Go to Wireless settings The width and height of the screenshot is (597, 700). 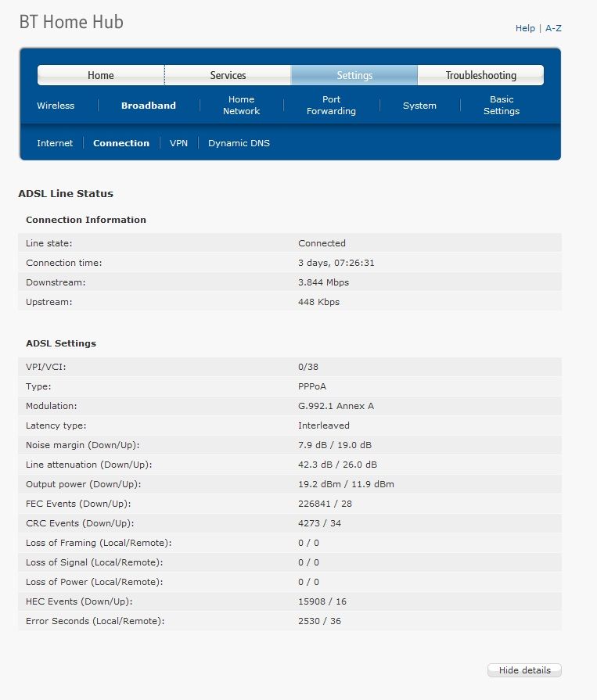pyautogui.click(x=56, y=106)
